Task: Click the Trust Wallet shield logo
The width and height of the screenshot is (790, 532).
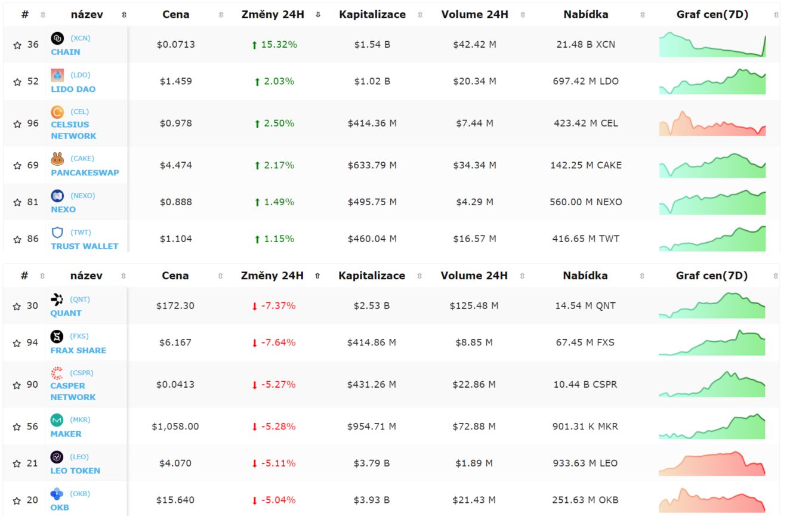Action: pos(57,233)
